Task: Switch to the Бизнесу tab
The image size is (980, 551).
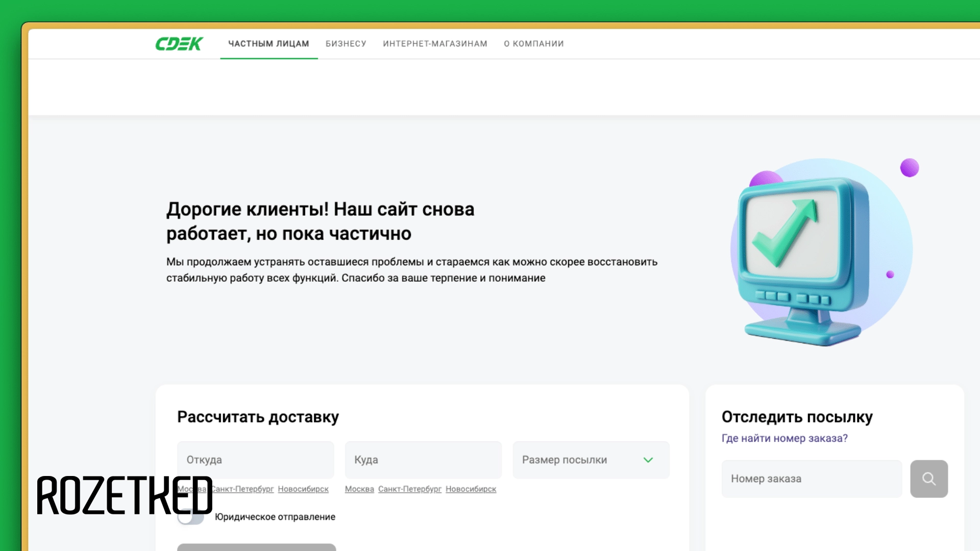Action: (x=346, y=44)
